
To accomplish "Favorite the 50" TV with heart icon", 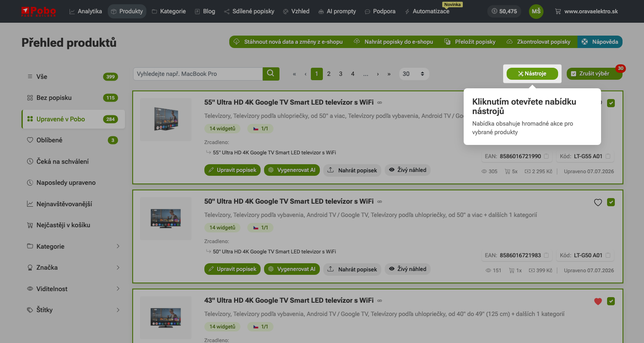I will (x=598, y=202).
